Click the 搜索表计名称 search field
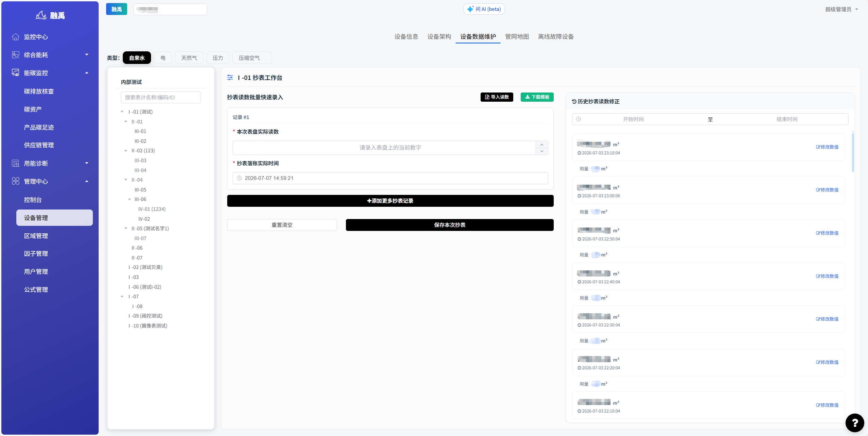The height and width of the screenshot is (436, 868). pos(161,97)
